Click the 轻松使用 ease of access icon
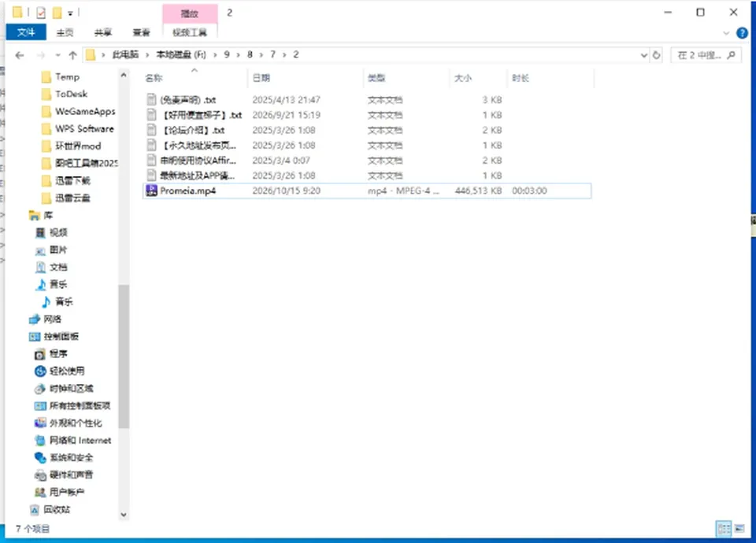 40,371
